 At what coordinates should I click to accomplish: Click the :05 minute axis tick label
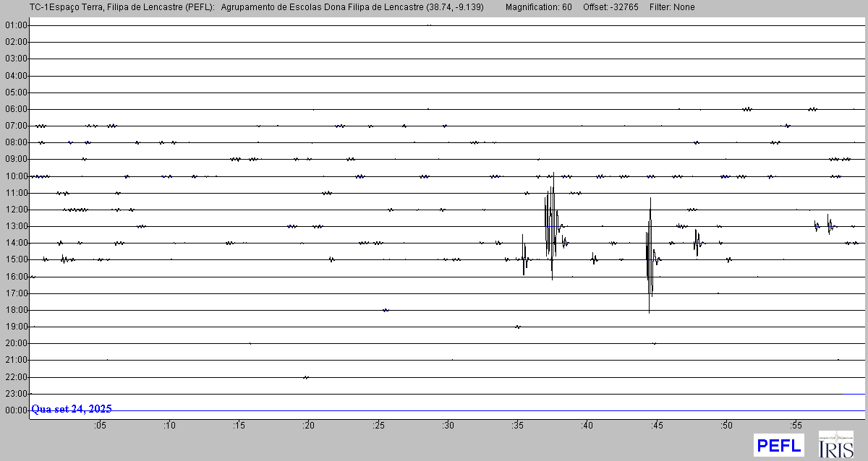pyautogui.click(x=100, y=426)
